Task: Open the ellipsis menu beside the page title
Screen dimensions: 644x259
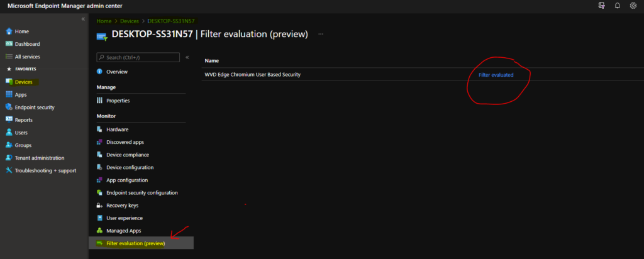Action: (321, 34)
